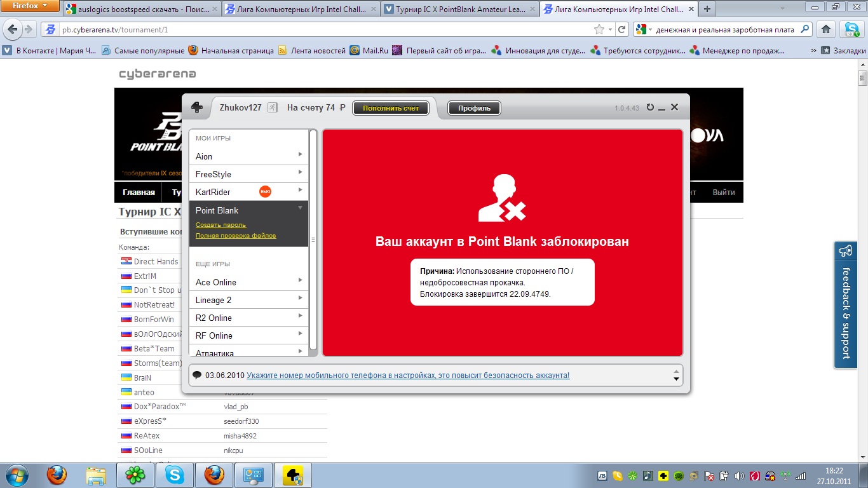Click the refresh icon next to version number
868x488 pixels.
[x=650, y=107]
